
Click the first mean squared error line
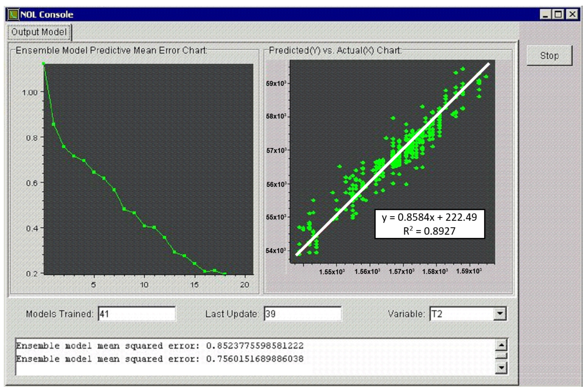pos(160,346)
